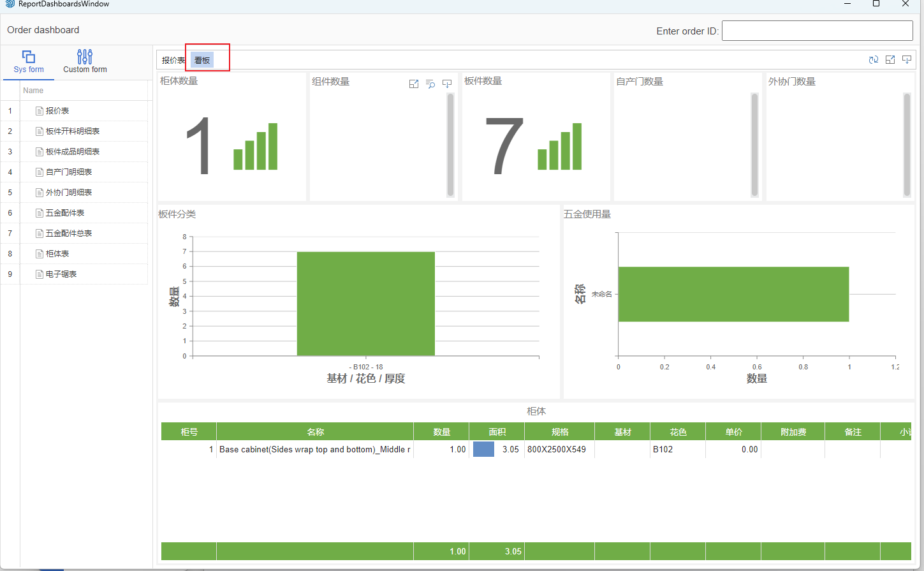Open the Sys form tab

click(29, 62)
